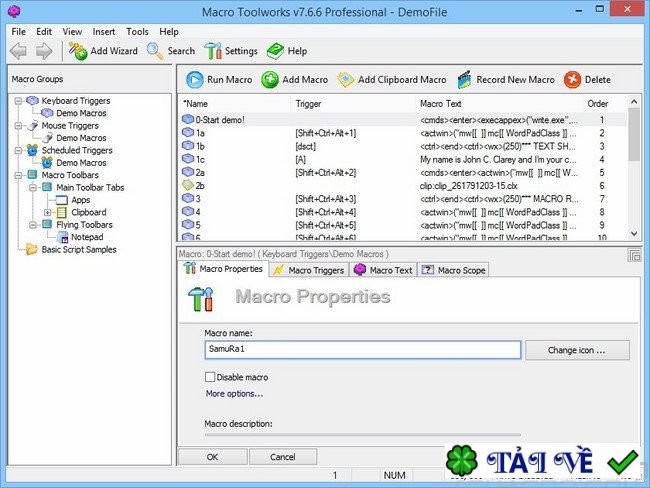Select macro row 5 with Shift+Ctrl+Alt+5
650x488 pixels.
(x=403, y=225)
